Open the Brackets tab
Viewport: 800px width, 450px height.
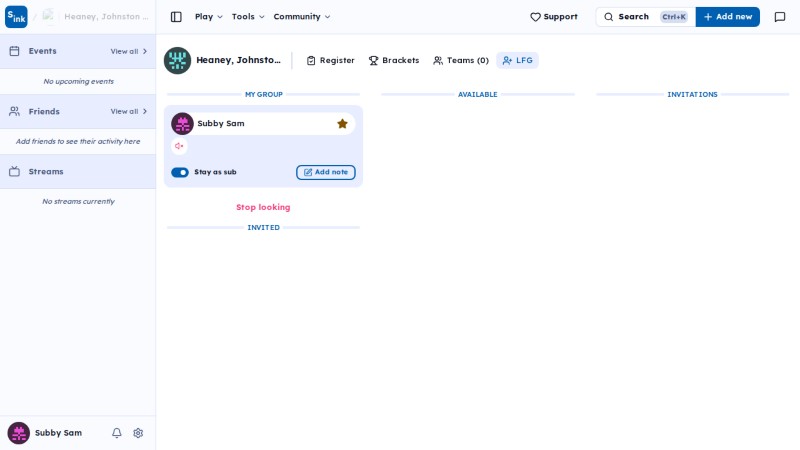click(x=394, y=60)
